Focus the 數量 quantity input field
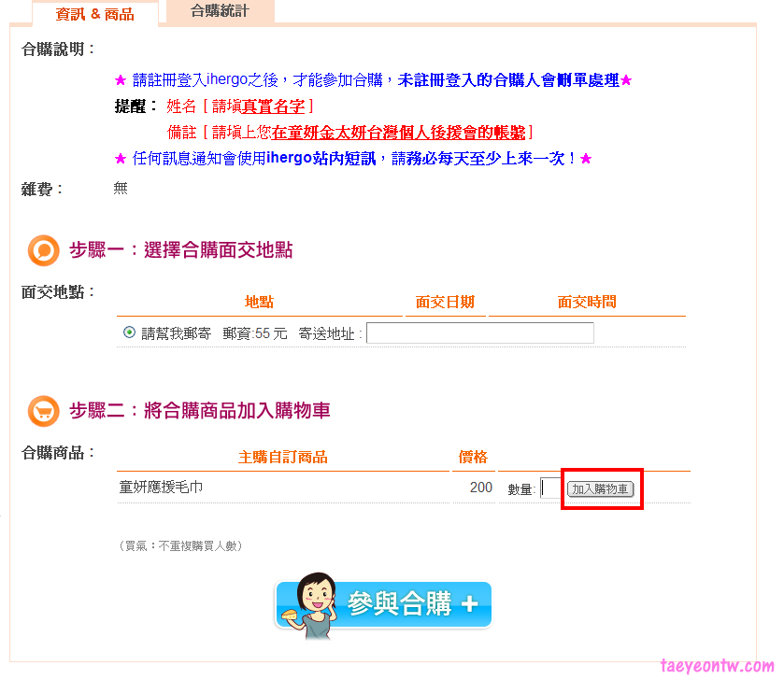784x679 pixels. coord(550,488)
